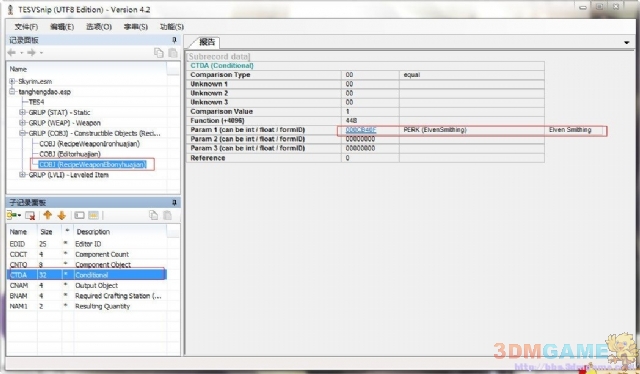
Task: Click the paste icon in record panel toolbar
Action: point(173,53)
